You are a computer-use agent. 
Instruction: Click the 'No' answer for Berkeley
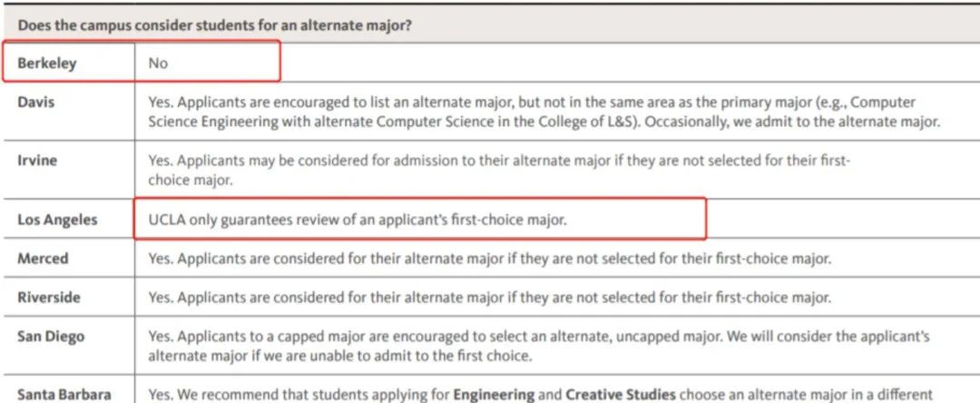click(158, 64)
